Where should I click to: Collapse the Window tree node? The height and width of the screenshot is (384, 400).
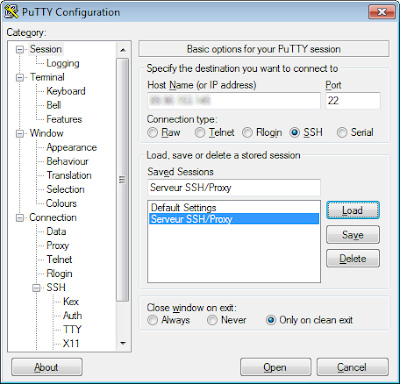coord(20,133)
